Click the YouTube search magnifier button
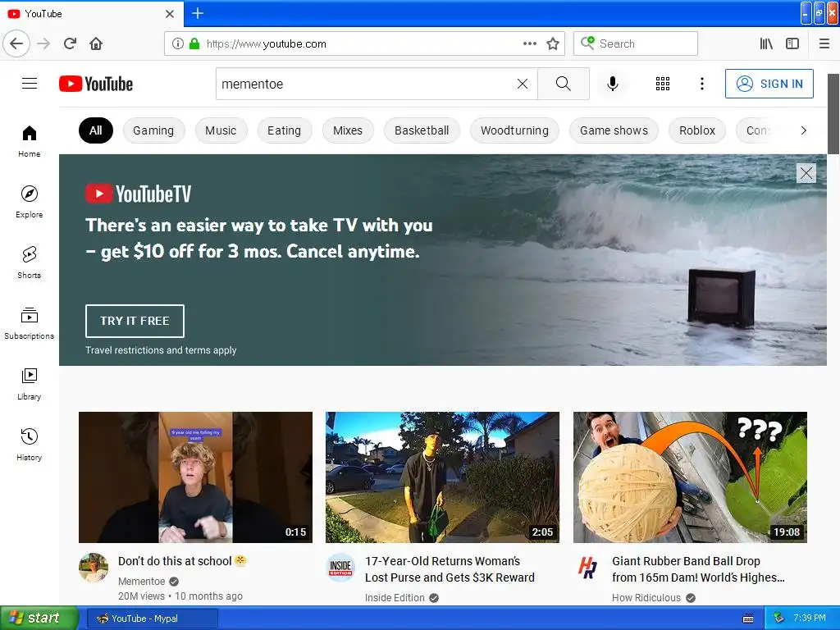 click(563, 84)
